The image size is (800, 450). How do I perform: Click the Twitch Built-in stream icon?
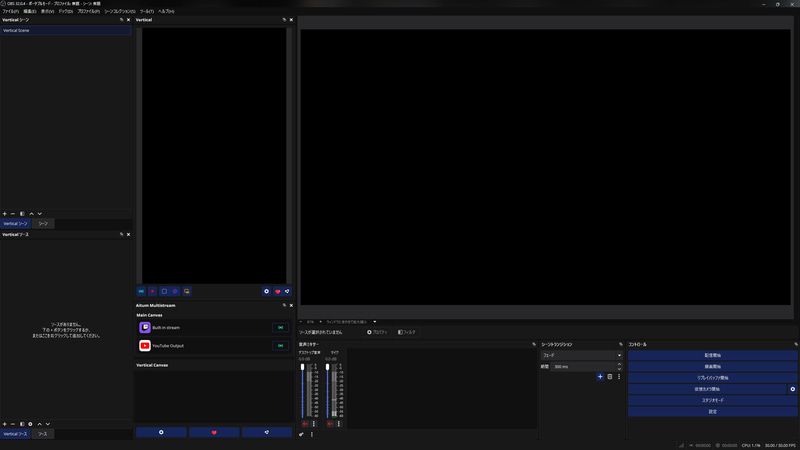point(145,328)
